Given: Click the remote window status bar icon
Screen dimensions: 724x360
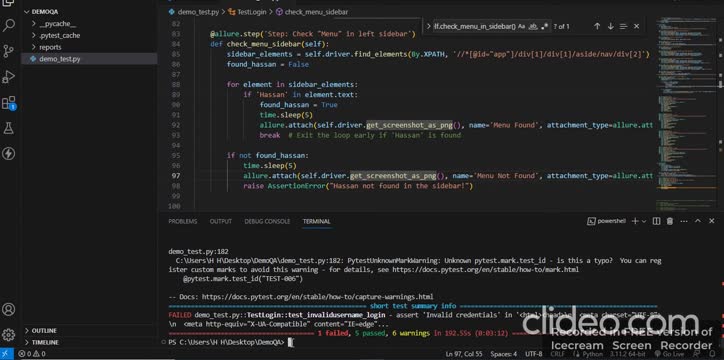Looking at the screenshot, I should click(8, 354).
